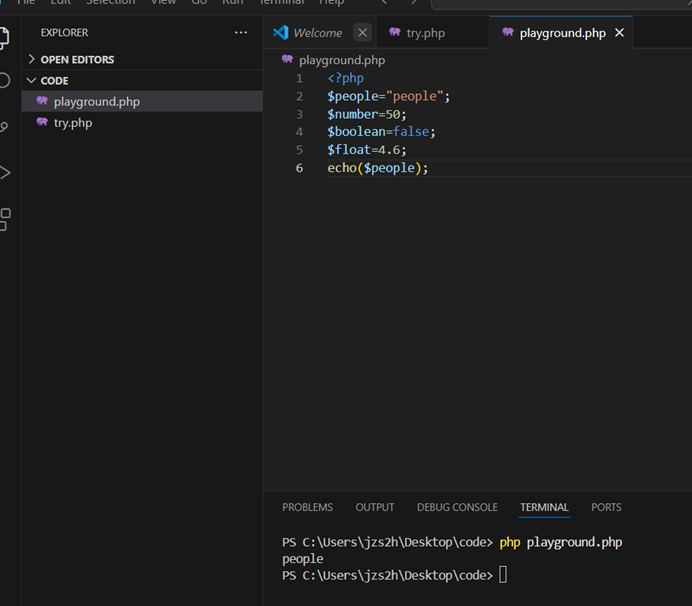The image size is (692, 606).
Task: Click the $people="people" code line
Action: [x=388, y=96]
